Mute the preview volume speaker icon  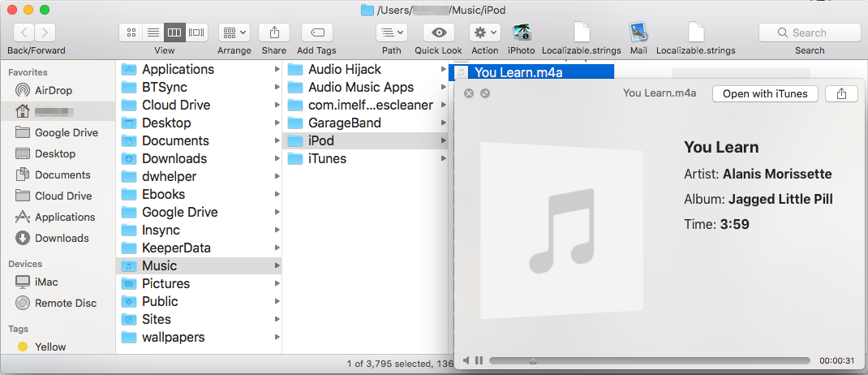point(466,360)
